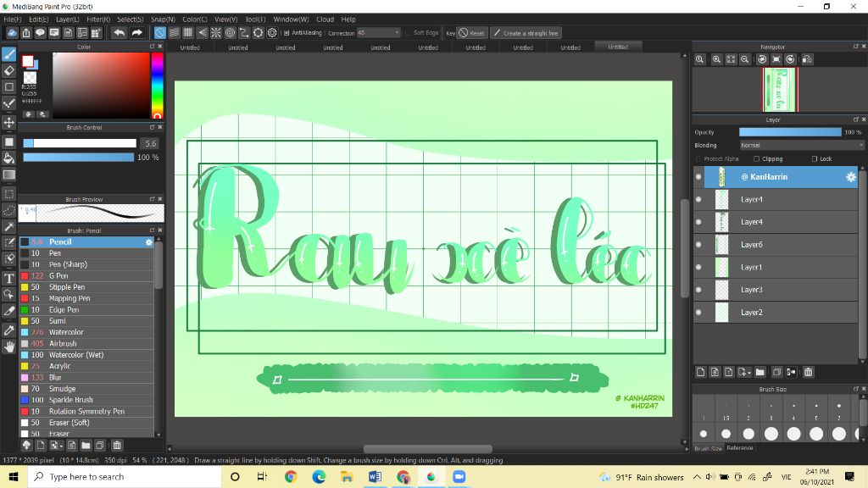Hide the Layer2 layer

pyautogui.click(x=698, y=313)
